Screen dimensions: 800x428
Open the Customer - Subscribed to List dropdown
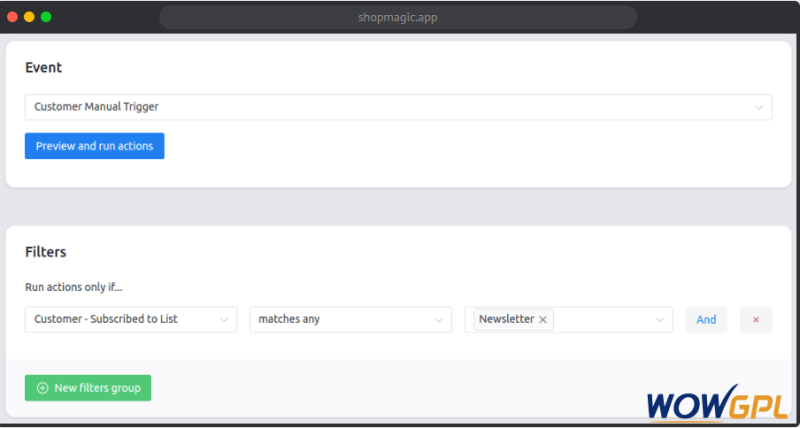131,319
